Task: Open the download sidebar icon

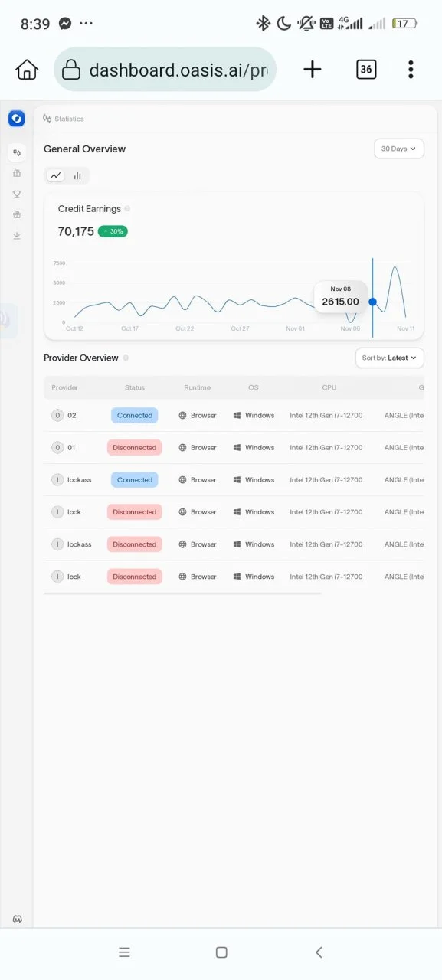Action: click(x=17, y=236)
